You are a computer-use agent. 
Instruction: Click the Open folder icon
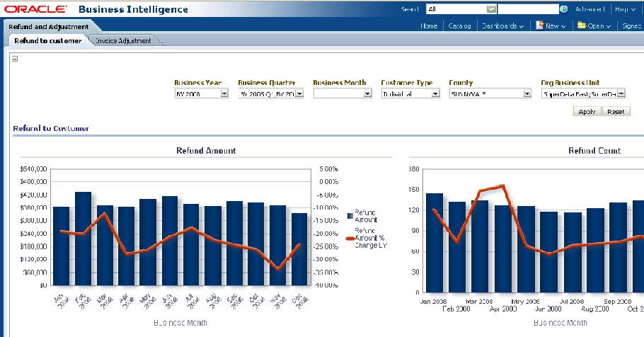click(x=582, y=25)
